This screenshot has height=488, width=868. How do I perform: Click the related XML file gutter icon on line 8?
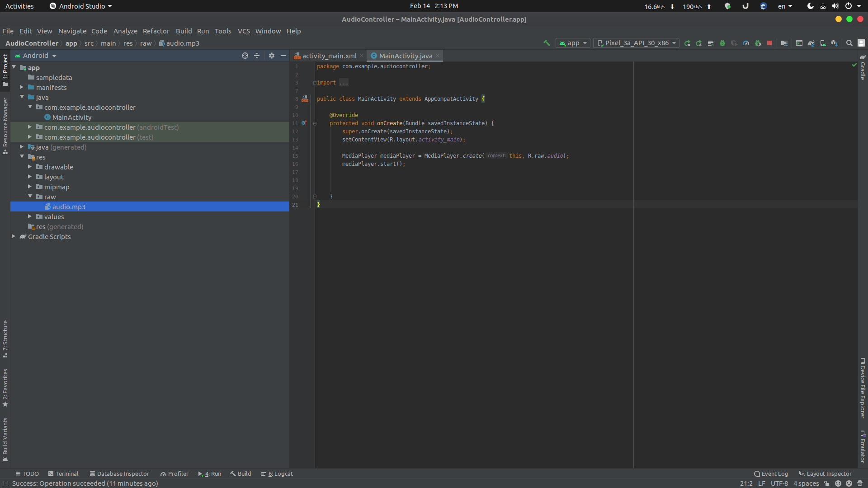click(x=305, y=99)
